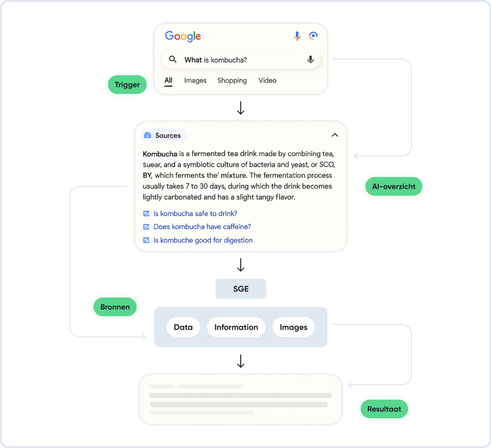Select the Images pill in sources box
Image resolution: width=491 pixels, height=448 pixels.
pyautogui.click(x=293, y=327)
